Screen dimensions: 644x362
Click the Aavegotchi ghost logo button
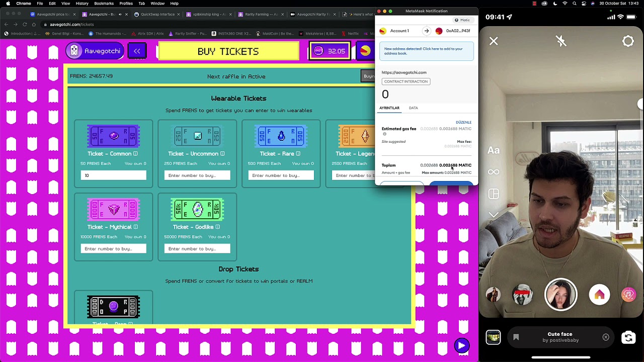[x=95, y=51]
